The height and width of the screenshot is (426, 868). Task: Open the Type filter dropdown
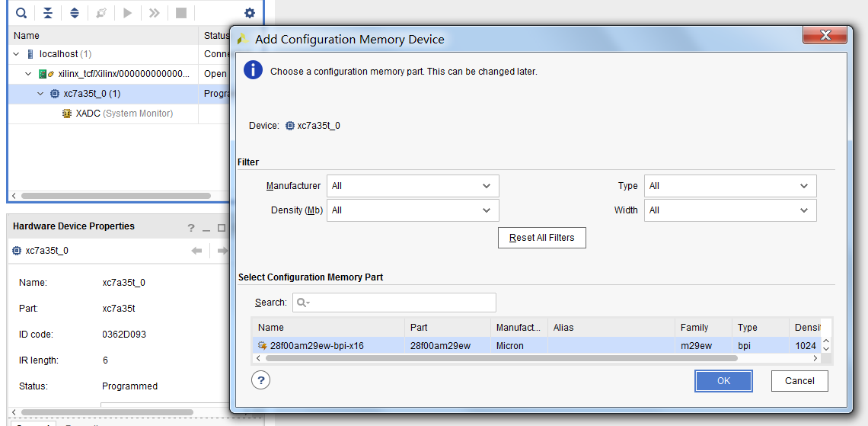pos(730,186)
